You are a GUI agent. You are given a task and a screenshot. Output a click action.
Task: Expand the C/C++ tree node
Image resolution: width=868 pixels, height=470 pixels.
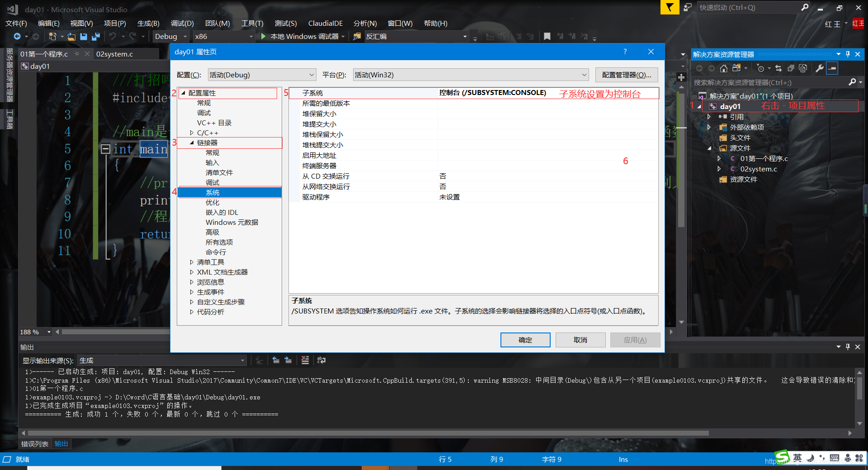click(x=192, y=133)
